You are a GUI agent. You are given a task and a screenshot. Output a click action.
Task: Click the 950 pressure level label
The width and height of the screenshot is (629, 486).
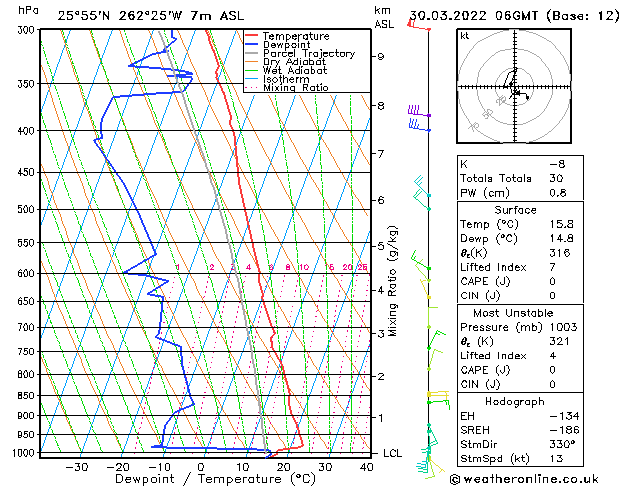(x=28, y=435)
